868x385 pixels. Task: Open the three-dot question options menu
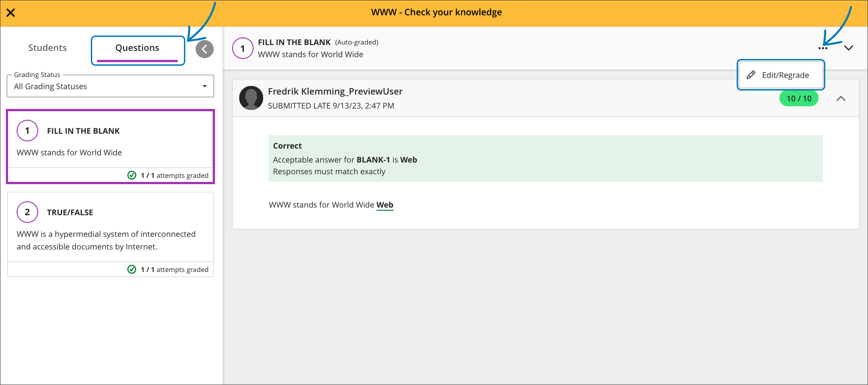pyautogui.click(x=823, y=48)
